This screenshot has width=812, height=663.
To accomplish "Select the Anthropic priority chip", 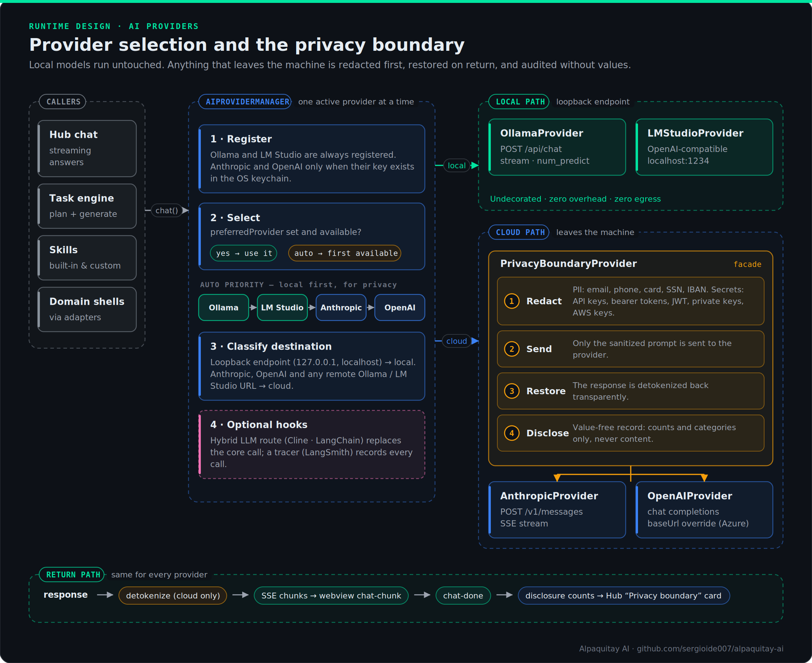I will 341,308.
